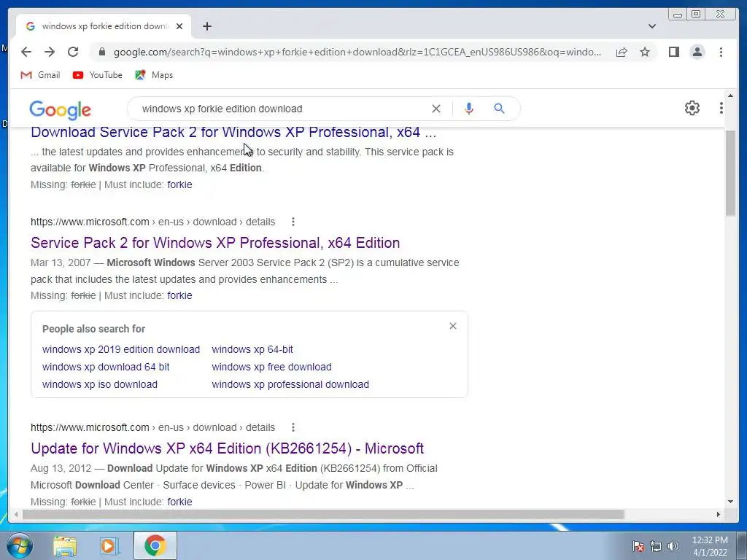Viewport: 747px width, 560px height.
Task: Click the browser forward arrow
Action: click(x=50, y=52)
